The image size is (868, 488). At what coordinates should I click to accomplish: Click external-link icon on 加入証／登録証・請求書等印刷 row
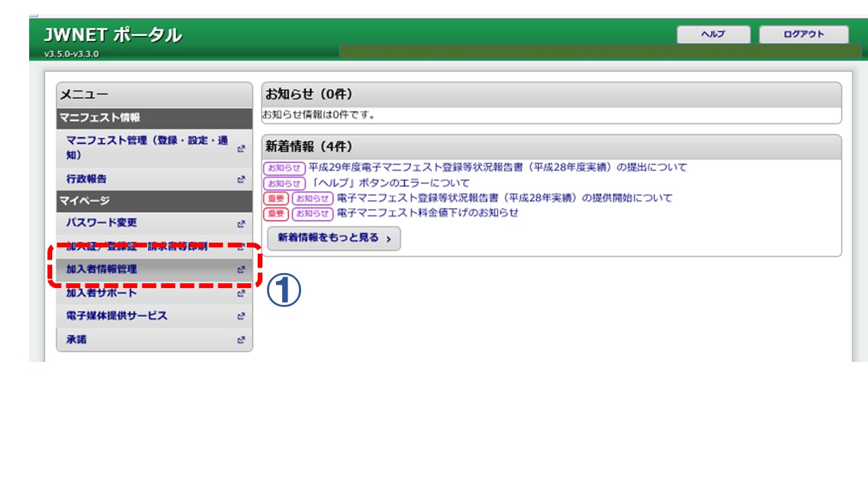pyautogui.click(x=241, y=247)
